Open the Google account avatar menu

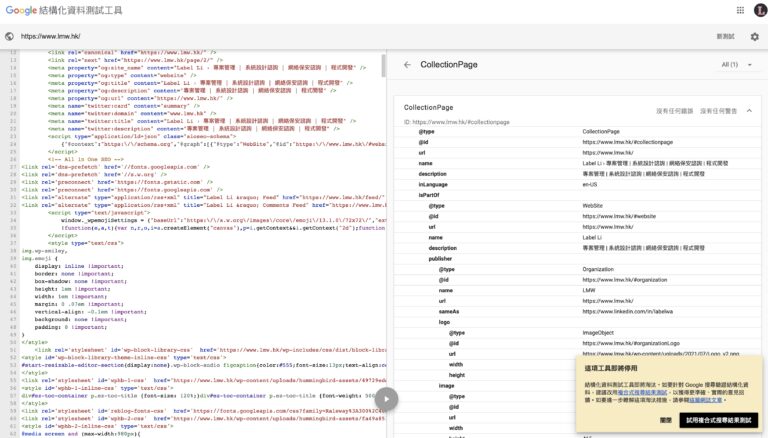pos(761,10)
